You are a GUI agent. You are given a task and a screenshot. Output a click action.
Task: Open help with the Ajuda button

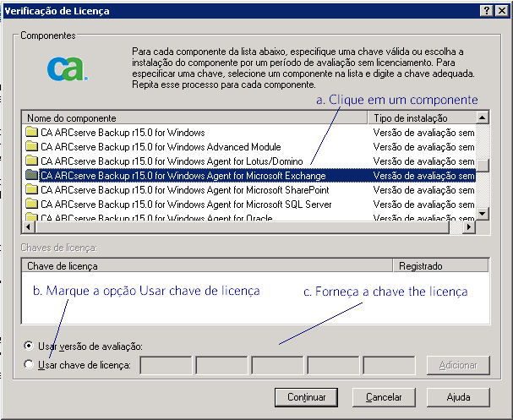[x=457, y=396]
